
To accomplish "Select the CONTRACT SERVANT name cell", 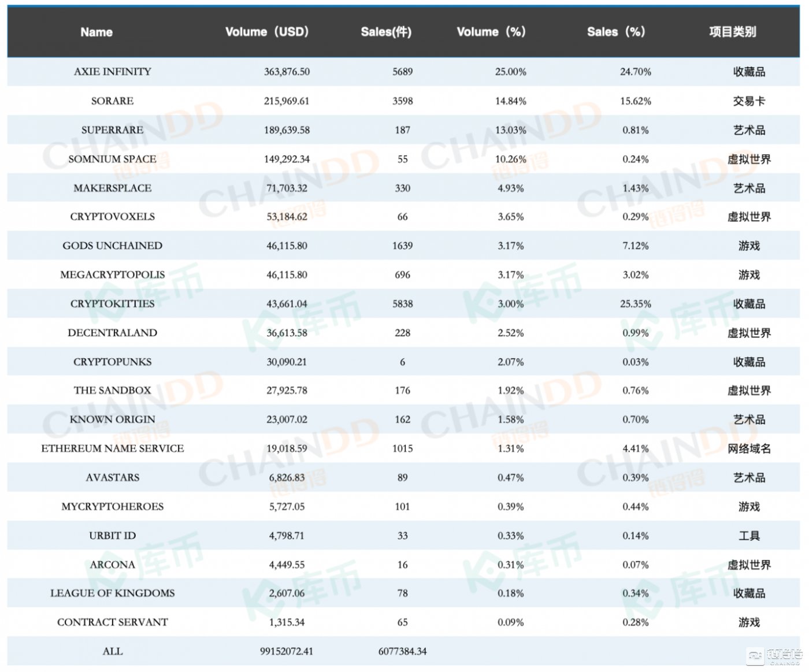I will pos(113,622).
